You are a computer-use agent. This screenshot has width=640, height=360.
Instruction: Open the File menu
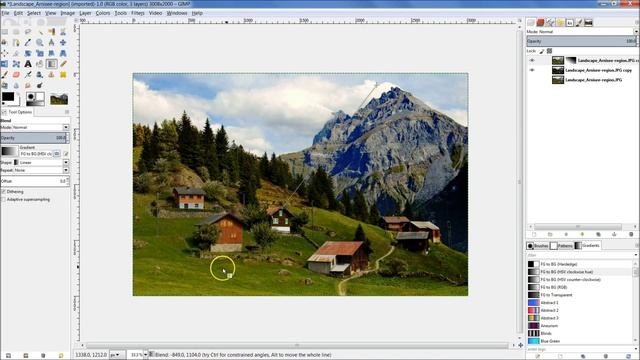(x=5, y=13)
